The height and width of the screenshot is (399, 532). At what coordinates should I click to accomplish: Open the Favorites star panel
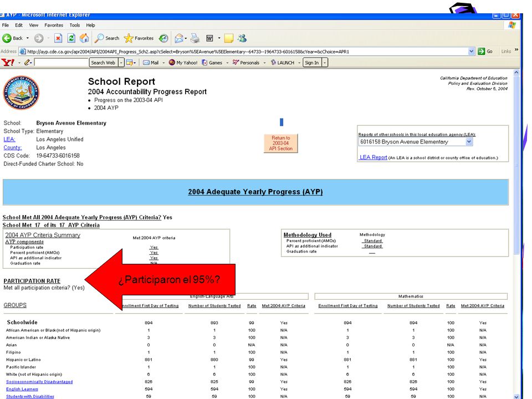[x=139, y=38]
